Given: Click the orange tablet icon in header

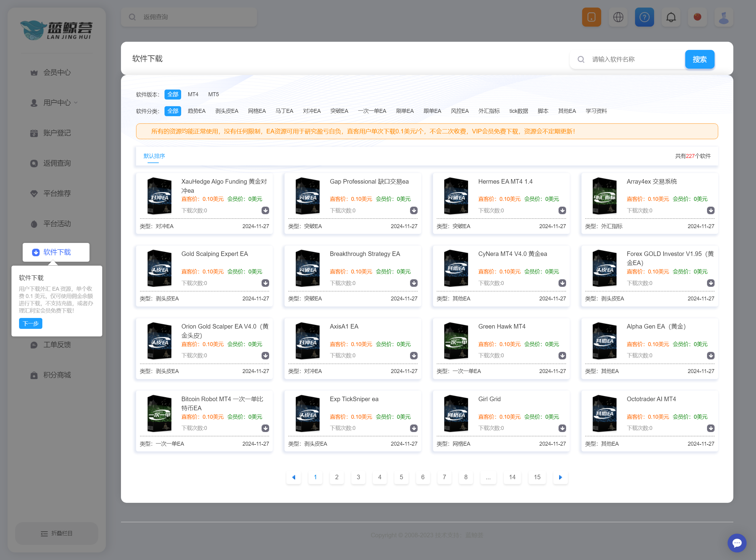Looking at the screenshot, I should tap(591, 17).
